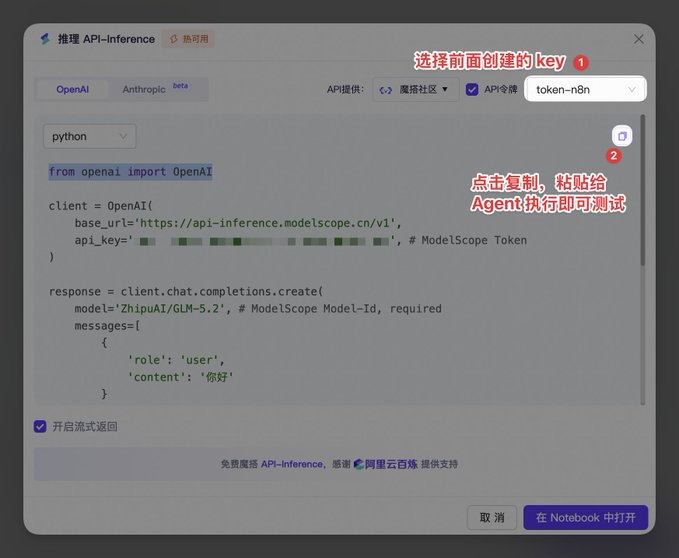This screenshot has width=679, height=558.
Task: Disable the 开启流式返回 checkbox
Action: (x=40, y=426)
